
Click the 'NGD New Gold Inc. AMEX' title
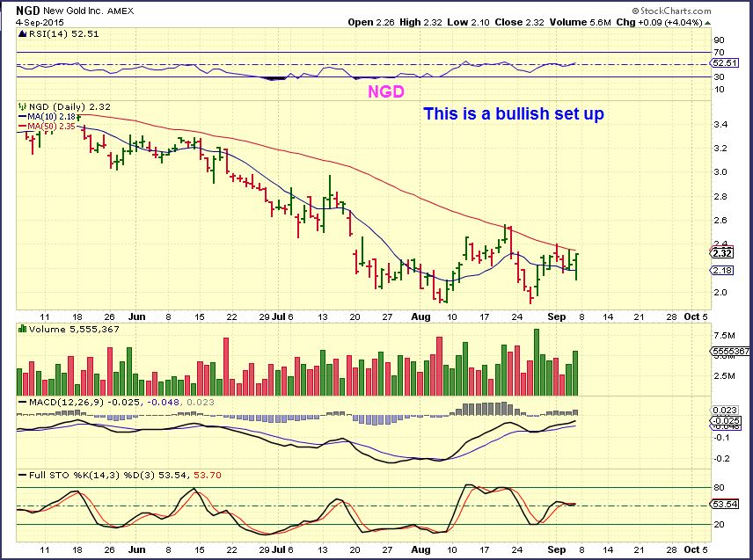point(75,11)
